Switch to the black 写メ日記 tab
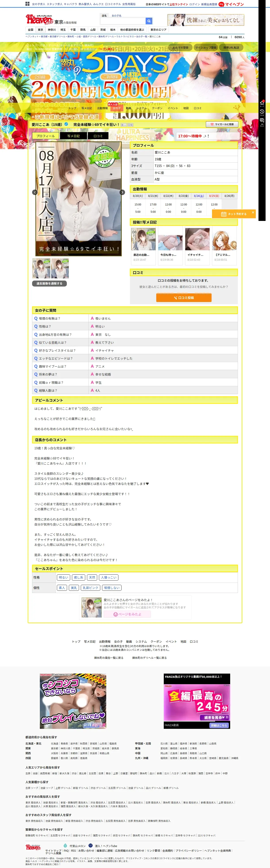The image size is (270, 868). (x=73, y=136)
